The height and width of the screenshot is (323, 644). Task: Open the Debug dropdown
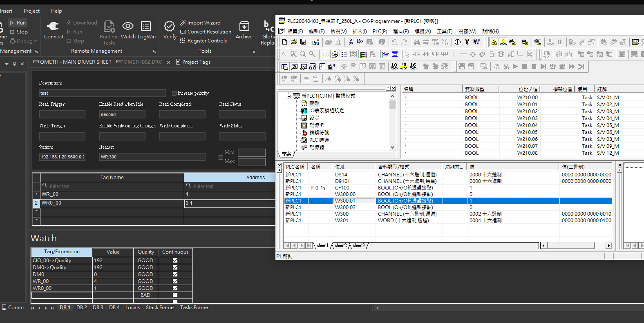(24, 41)
